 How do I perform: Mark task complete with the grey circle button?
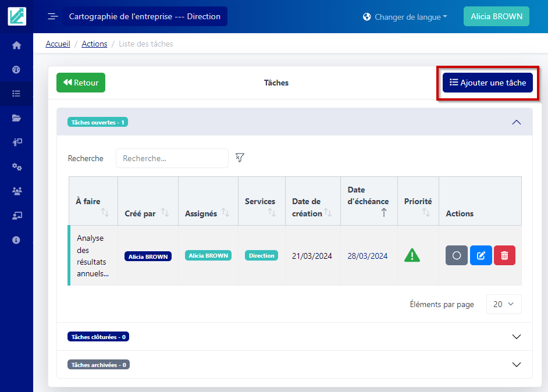pyautogui.click(x=457, y=255)
